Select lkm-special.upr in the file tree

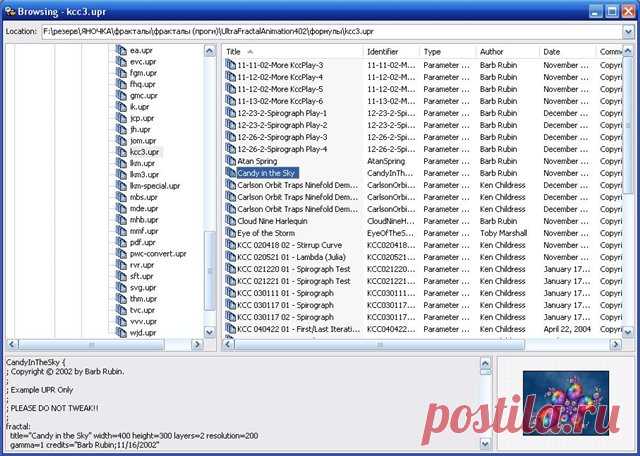pyautogui.click(x=157, y=186)
